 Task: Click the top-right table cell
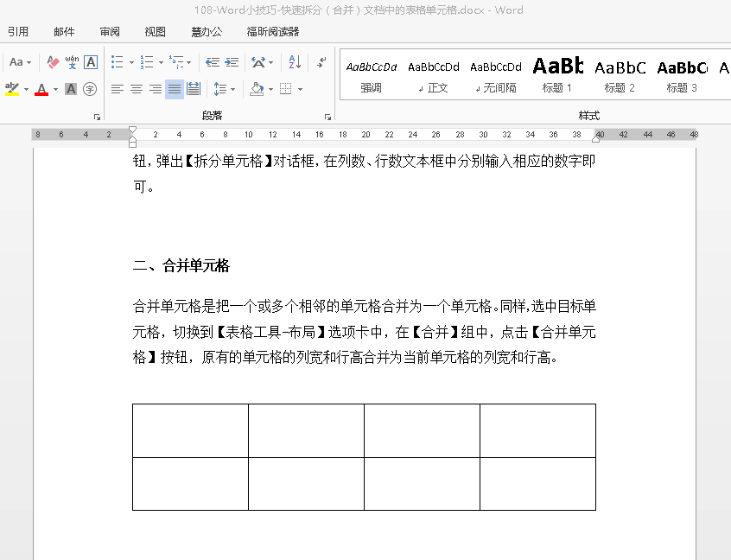tap(537, 430)
